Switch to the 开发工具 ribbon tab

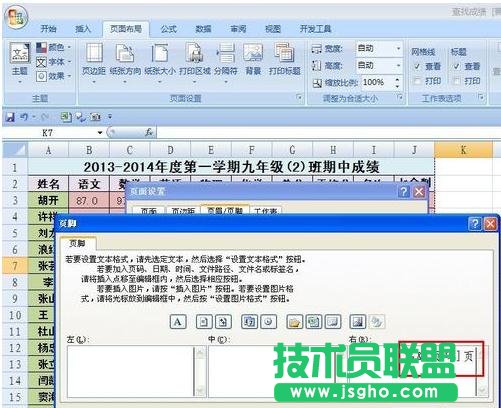click(x=315, y=29)
